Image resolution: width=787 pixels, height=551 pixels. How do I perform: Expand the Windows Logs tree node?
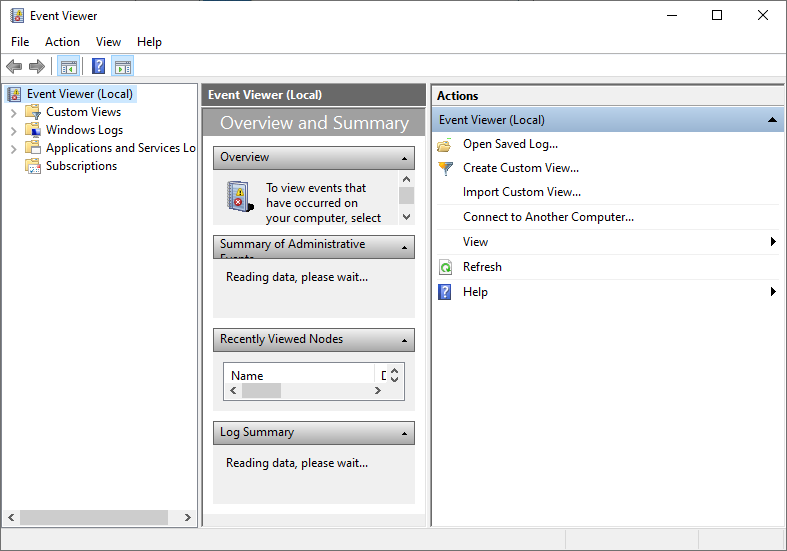pos(14,130)
